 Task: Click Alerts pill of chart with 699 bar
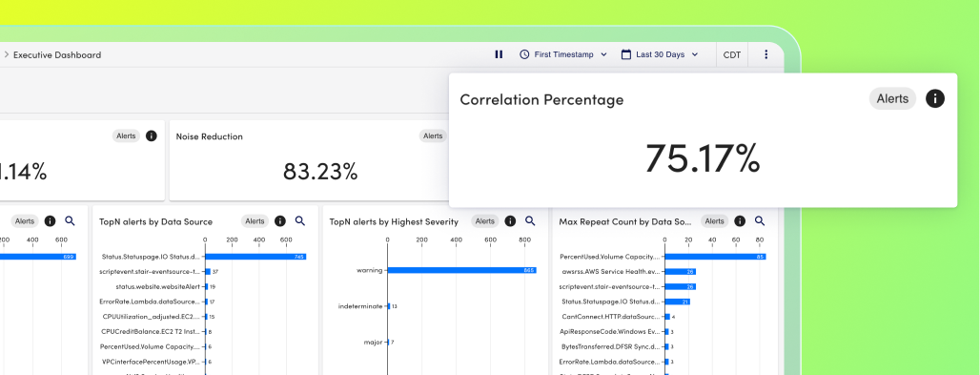coord(25,221)
